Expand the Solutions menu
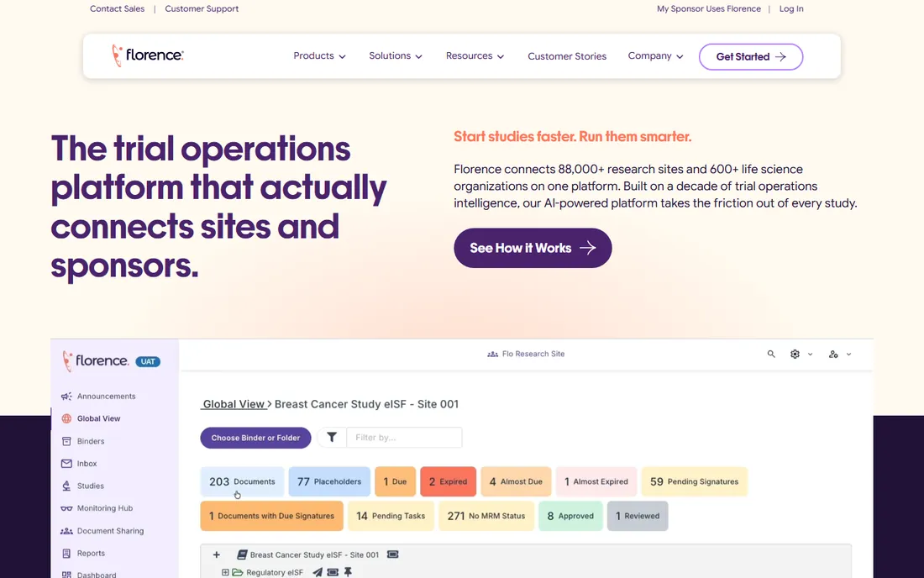The width and height of the screenshot is (924, 578). (396, 56)
